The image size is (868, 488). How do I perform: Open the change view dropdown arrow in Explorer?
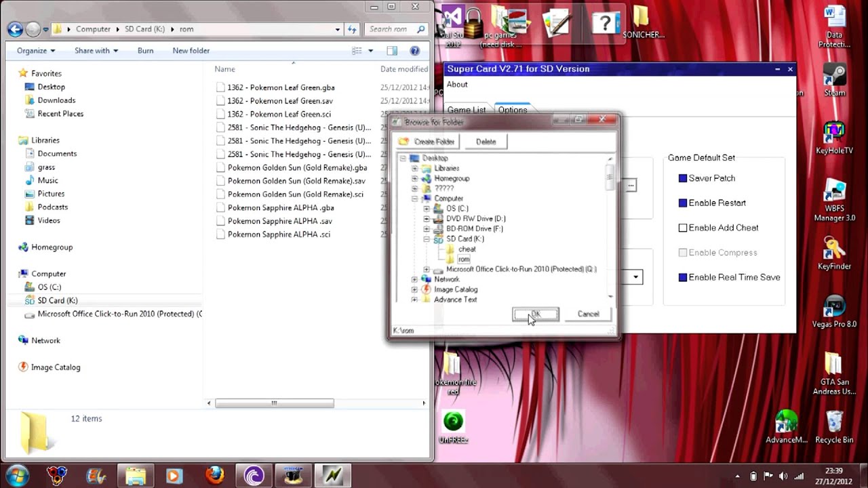[x=370, y=51]
